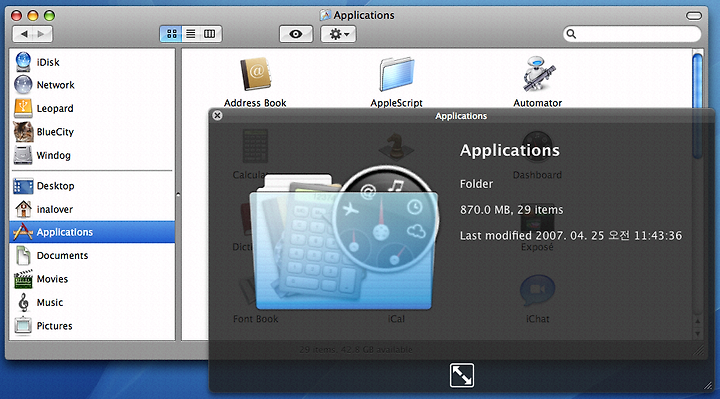Screen dimensions: 720x399
Task: Select the Automator application icon
Action: (538, 74)
